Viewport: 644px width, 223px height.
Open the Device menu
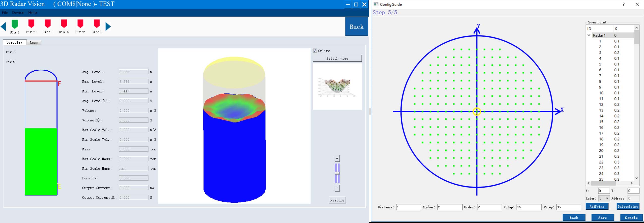pyautogui.click(x=18, y=12)
